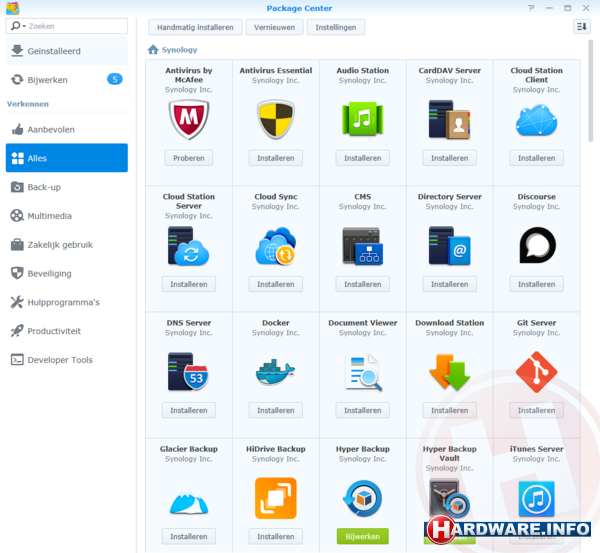600x553 pixels.
Task: Select the Alles category
Action: tap(67, 158)
